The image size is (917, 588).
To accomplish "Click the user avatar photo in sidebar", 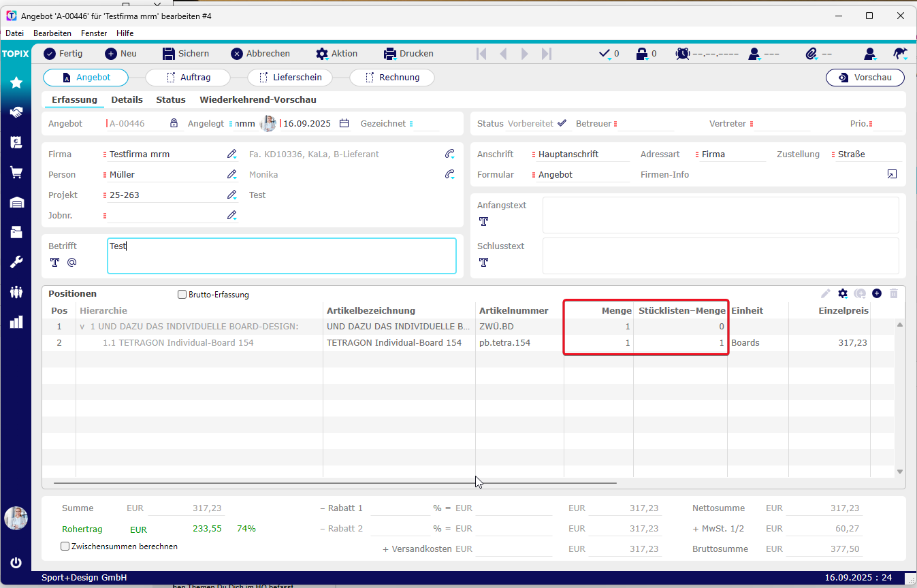I will click(16, 518).
